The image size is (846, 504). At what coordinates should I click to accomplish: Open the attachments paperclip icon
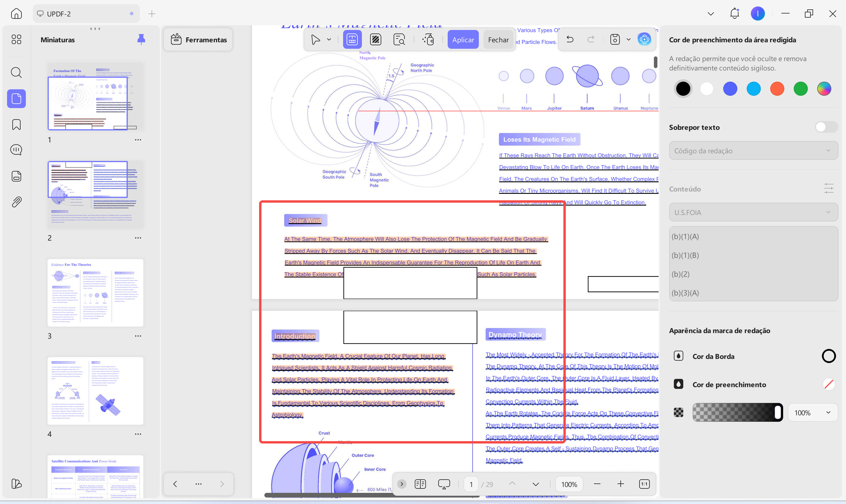click(16, 202)
